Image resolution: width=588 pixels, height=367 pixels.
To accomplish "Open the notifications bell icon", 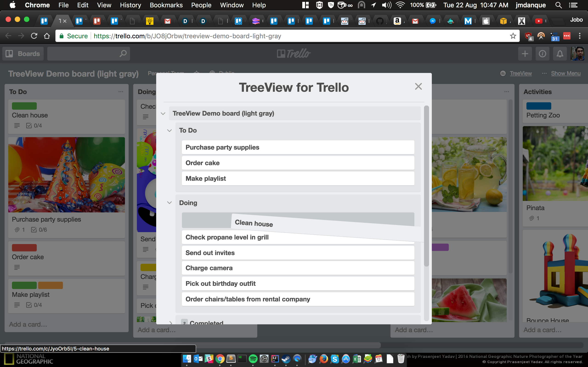I will (560, 54).
